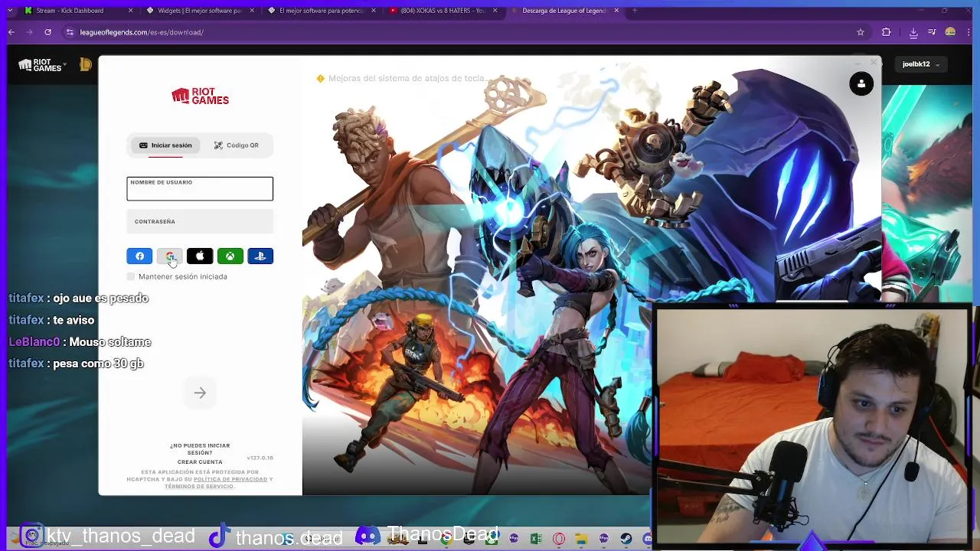Open Steam from the taskbar
This screenshot has width=980, height=551.
[x=626, y=540]
